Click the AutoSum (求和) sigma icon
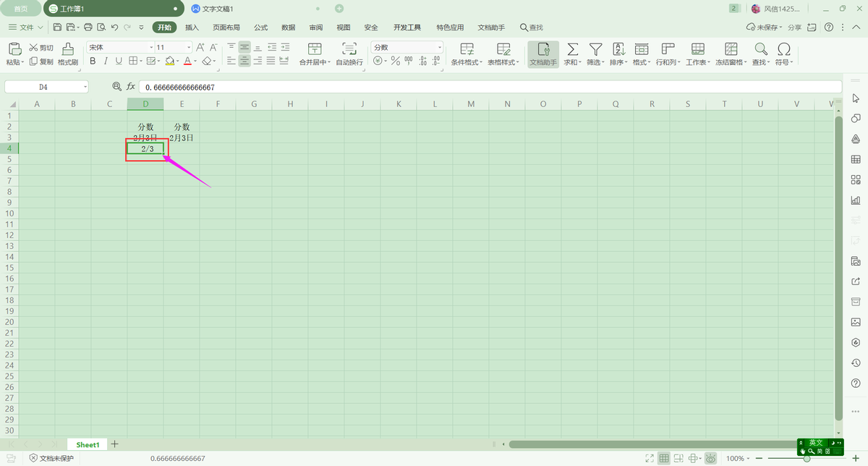Image resolution: width=868 pixels, height=466 pixels. (x=572, y=49)
